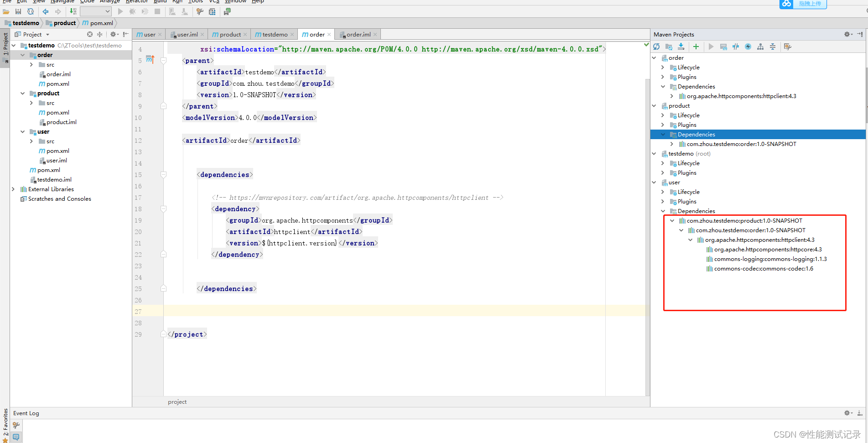This screenshot has height=443, width=868.
Task: Switch to the order.iml editor tab
Action: pyautogui.click(x=358, y=34)
